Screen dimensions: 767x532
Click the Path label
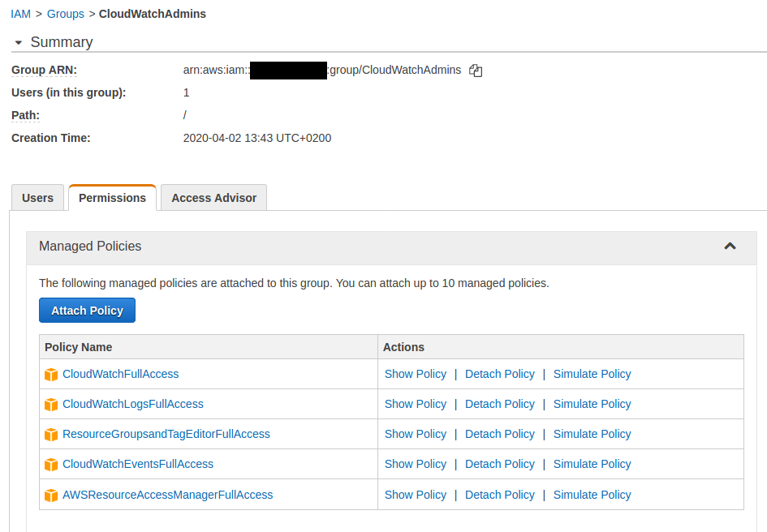[x=25, y=115]
